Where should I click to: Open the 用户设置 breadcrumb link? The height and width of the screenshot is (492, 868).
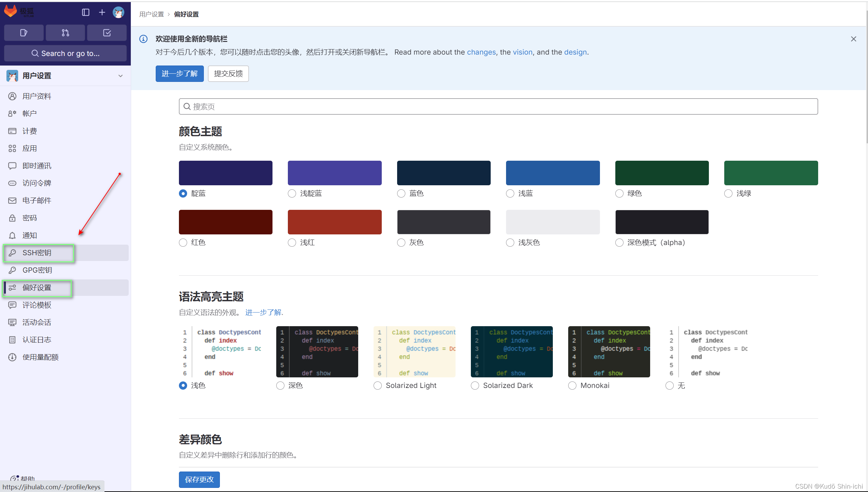pyautogui.click(x=151, y=14)
